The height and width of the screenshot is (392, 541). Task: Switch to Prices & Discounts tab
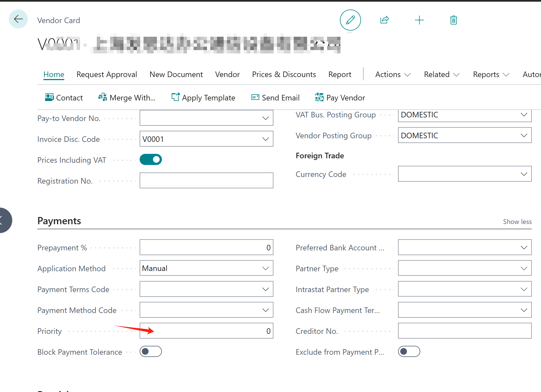pos(284,75)
